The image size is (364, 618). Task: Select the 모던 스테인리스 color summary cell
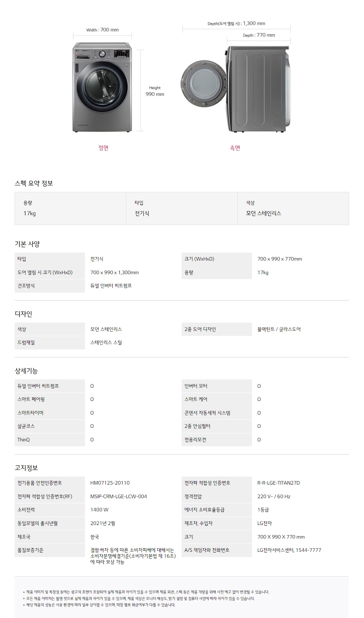point(293,208)
